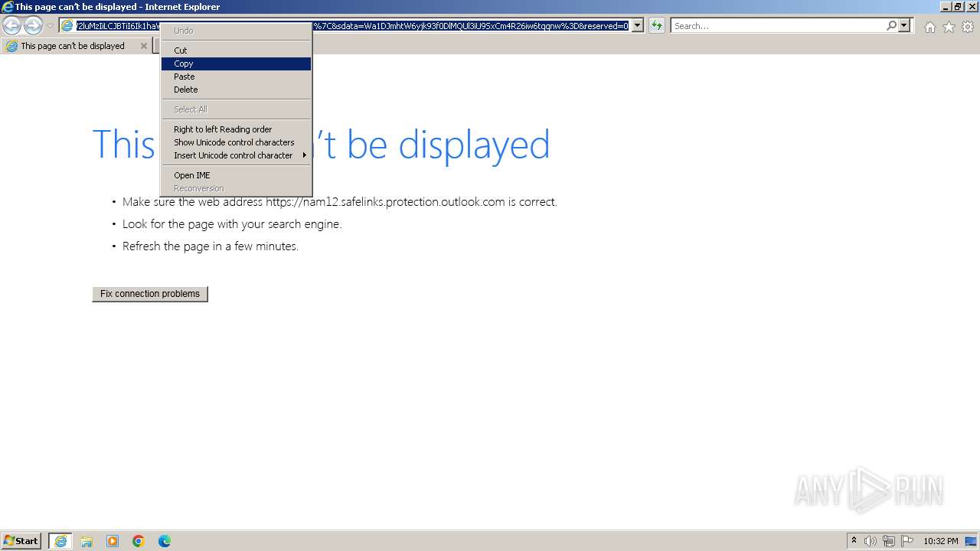
Task: Go back with the Back arrow button
Action: pyautogui.click(x=12, y=26)
